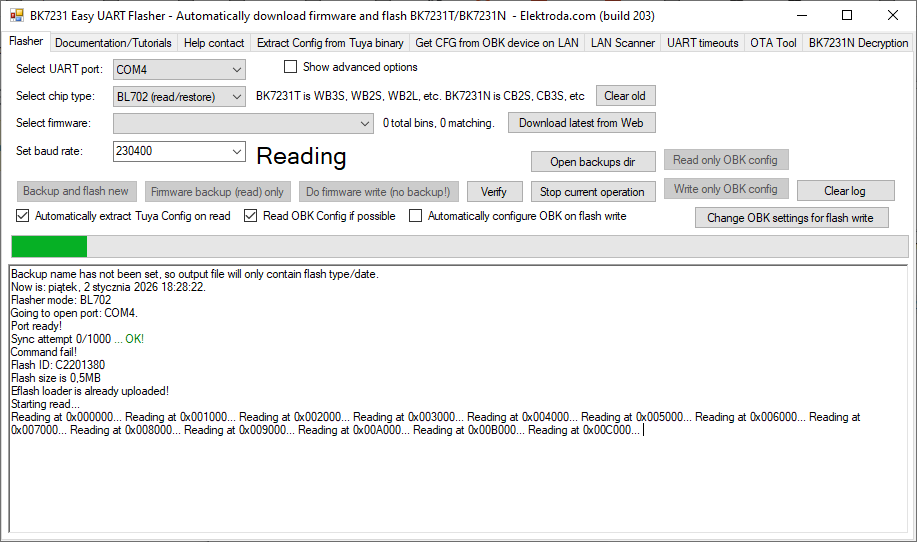Screen dimensions: 917x542
Task: Toggle Read OBK Config if possible checkbox
Action: click(x=250, y=216)
